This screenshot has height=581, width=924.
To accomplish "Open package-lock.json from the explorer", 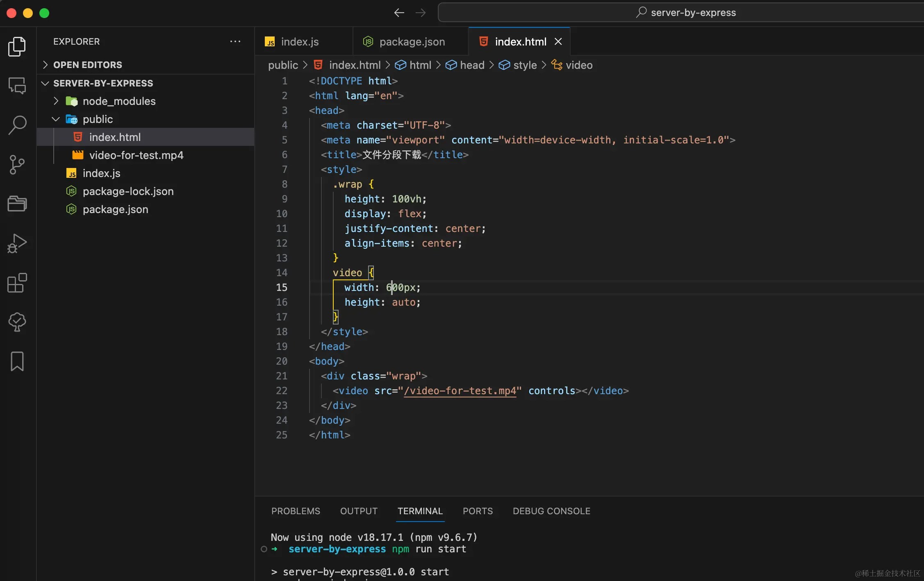I will pos(146,191).
